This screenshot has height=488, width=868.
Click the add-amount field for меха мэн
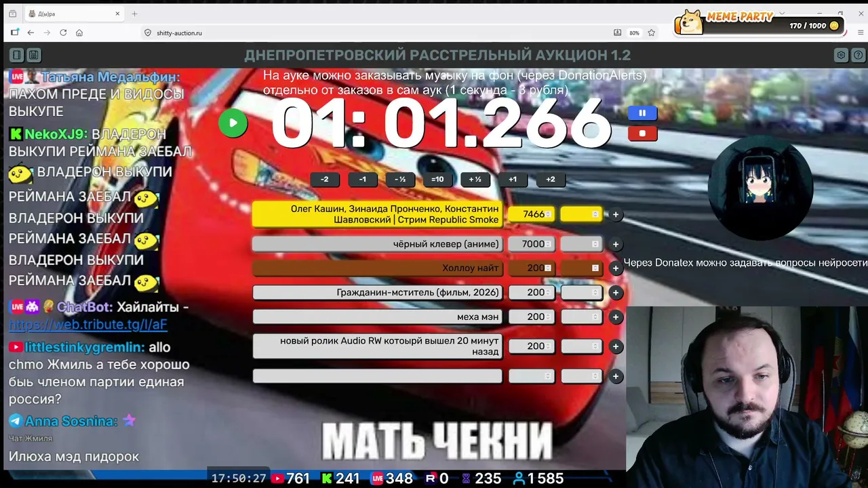[582, 317]
